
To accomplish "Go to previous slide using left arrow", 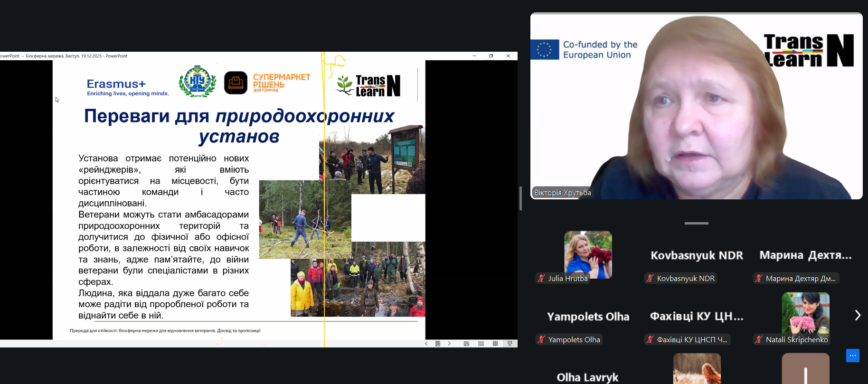I will pos(426,344).
